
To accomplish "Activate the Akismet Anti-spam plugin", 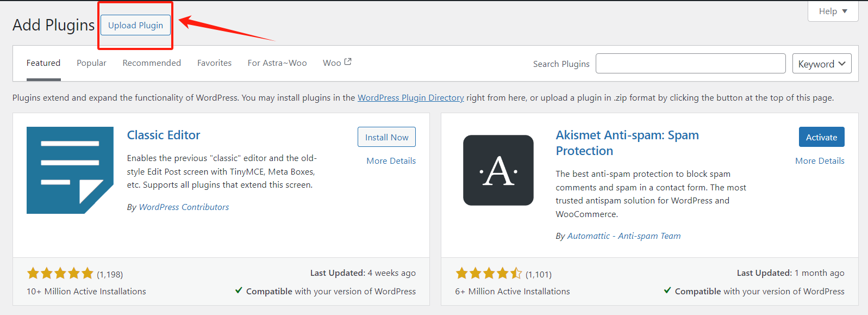I will 821,137.
